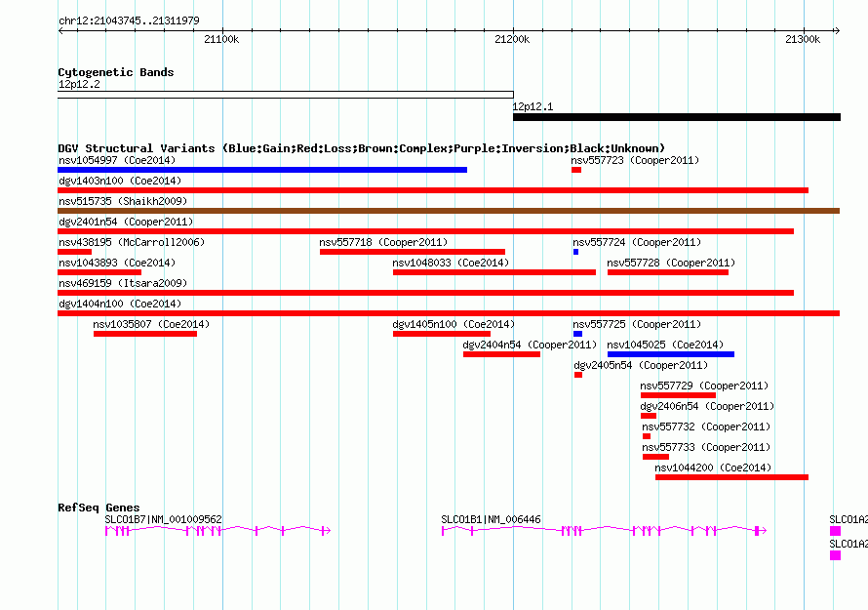Click the 12p12.2 band label
The height and width of the screenshot is (610, 868).
(79, 84)
